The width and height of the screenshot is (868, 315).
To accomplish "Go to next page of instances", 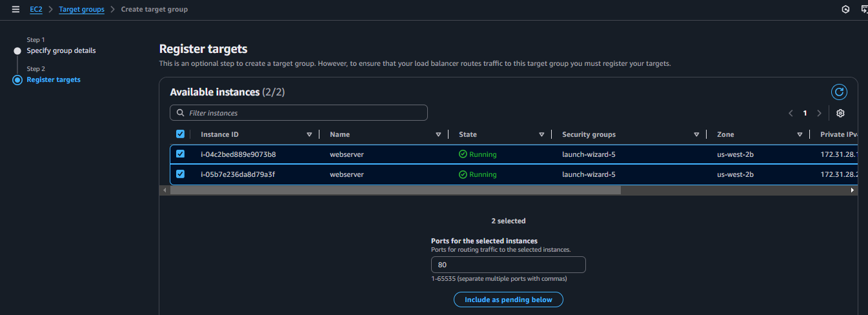I will pyautogui.click(x=819, y=113).
